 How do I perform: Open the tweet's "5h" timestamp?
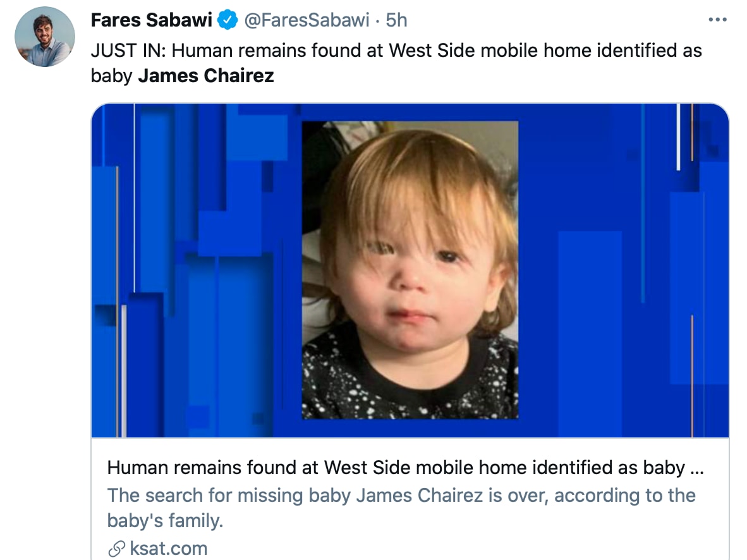coord(397,20)
